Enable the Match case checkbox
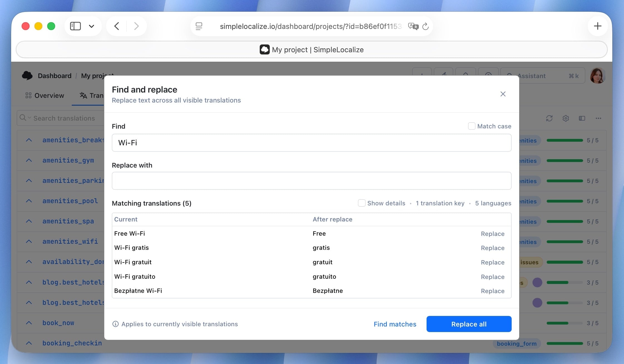Viewport: 624px width, 364px height. coord(472,126)
